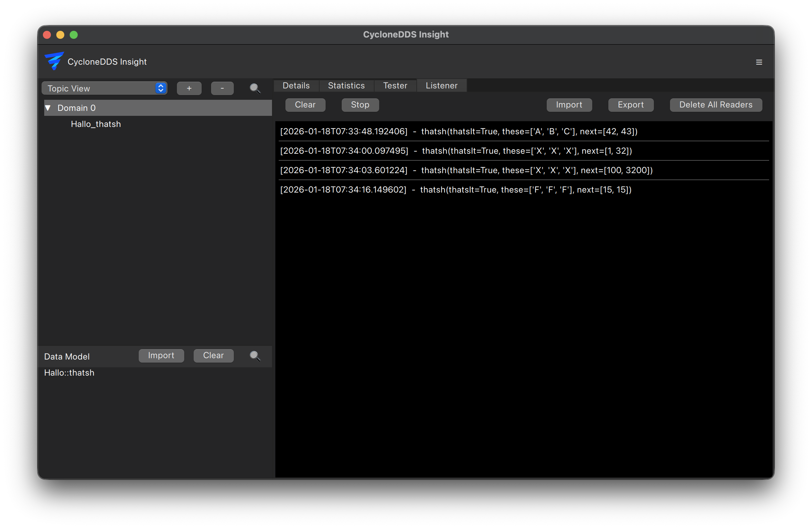Open the Statistics tab
The image size is (812, 529).
346,86
